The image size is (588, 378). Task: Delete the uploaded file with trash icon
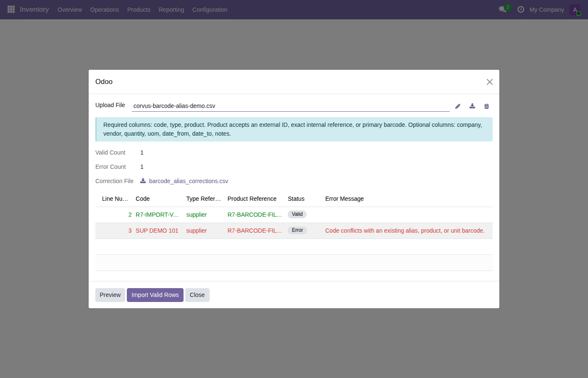486,106
